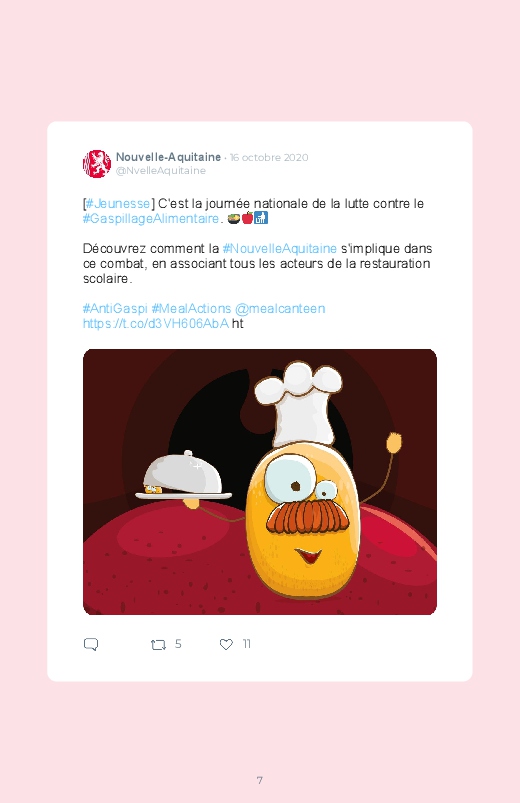Image resolution: width=520 pixels, height=803 pixels.
Task: Open the #AntiGaspi hashtag
Action: 115,309
